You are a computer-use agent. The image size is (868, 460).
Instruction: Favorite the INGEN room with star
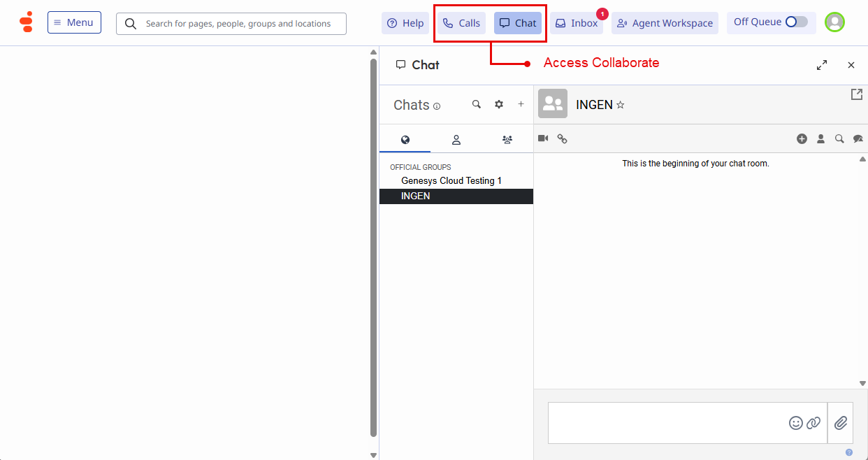(x=620, y=105)
